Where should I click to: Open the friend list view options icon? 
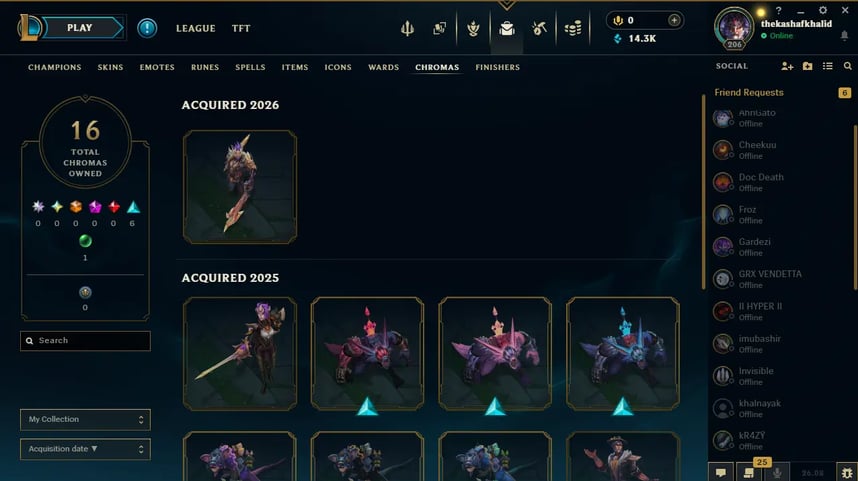pyautogui.click(x=827, y=66)
